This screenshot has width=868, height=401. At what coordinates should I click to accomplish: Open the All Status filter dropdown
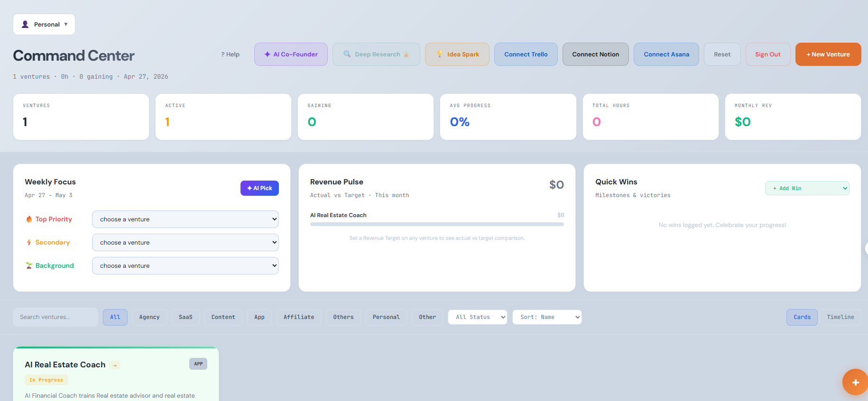(478, 317)
